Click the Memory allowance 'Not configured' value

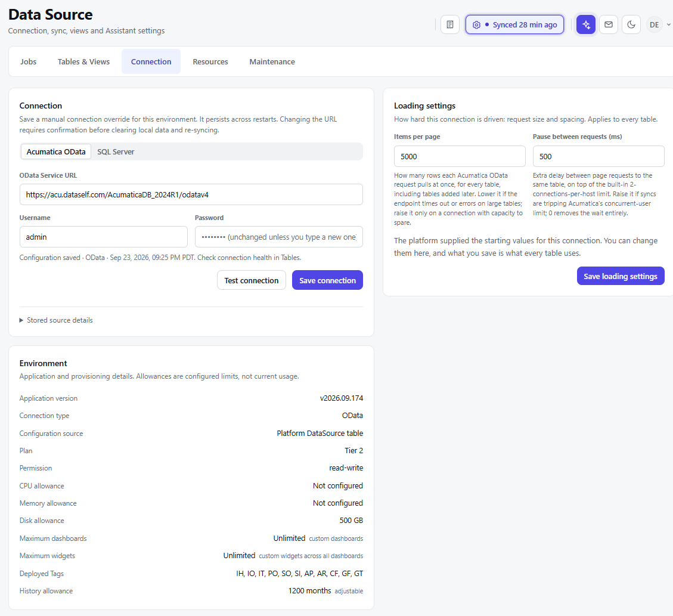click(338, 503)
